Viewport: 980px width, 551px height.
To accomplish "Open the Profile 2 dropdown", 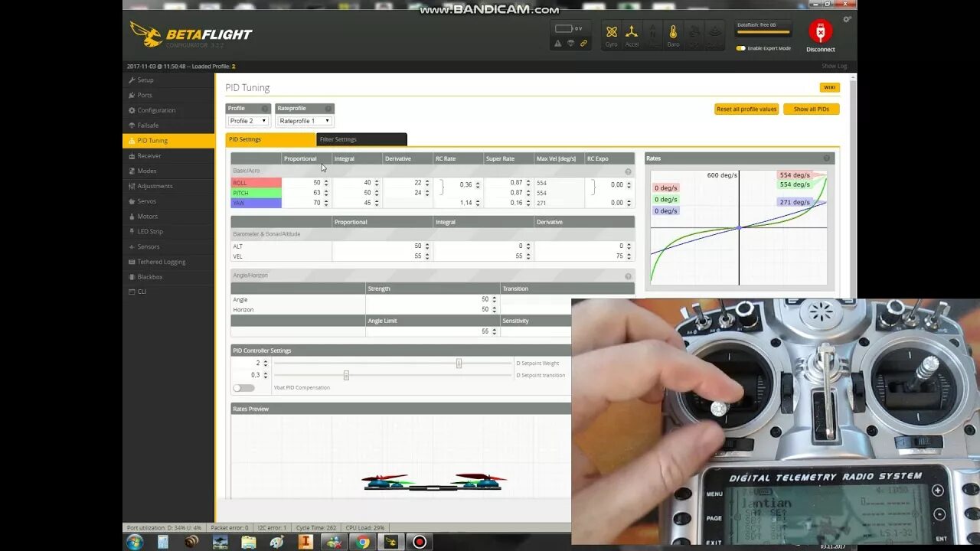I will [x=248, y=121].
